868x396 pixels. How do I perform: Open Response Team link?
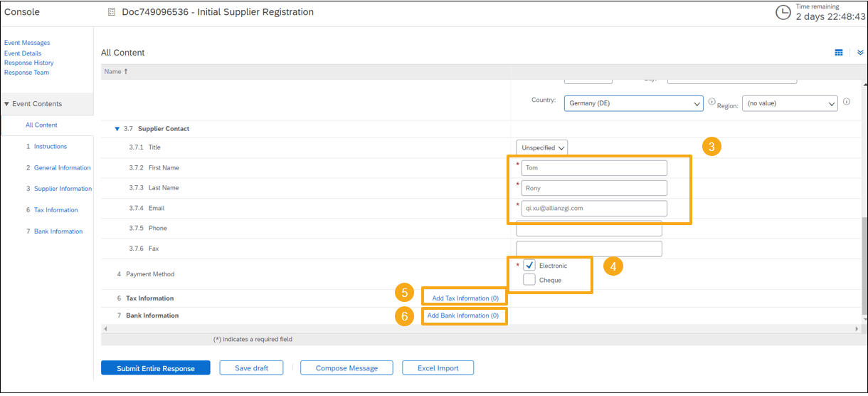pos(27,73)
